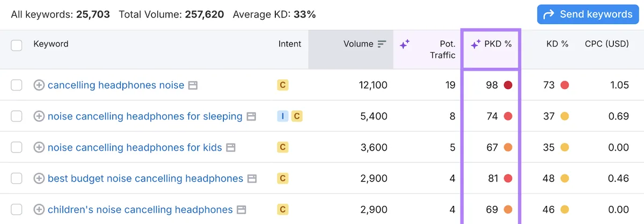Click C intent badge in sleeping row
Image resolution: width=644 pixels, height=224 pixels.
tap(297, 116)
